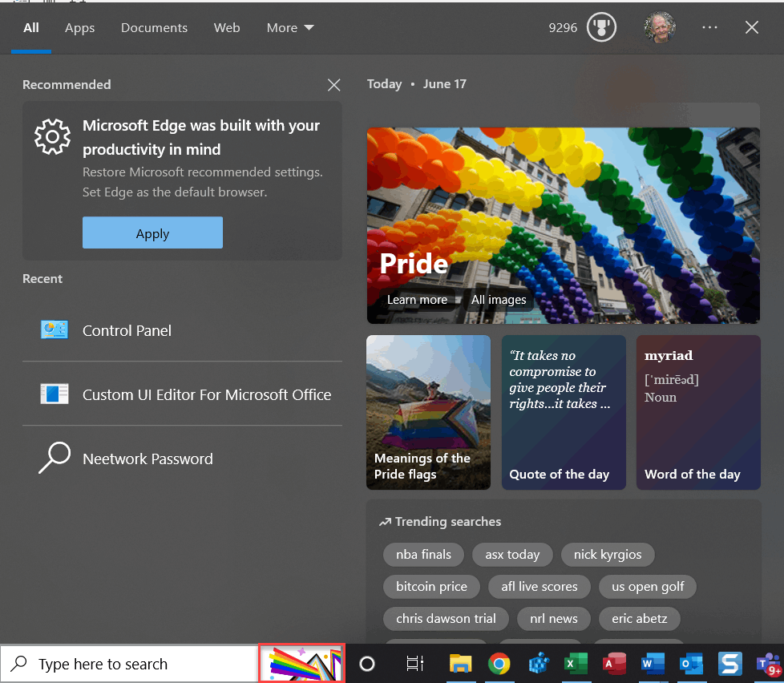Open Microsoft Access from the taskbar
784x683 pixels.
pyautogui.click(x=614, y=664)
